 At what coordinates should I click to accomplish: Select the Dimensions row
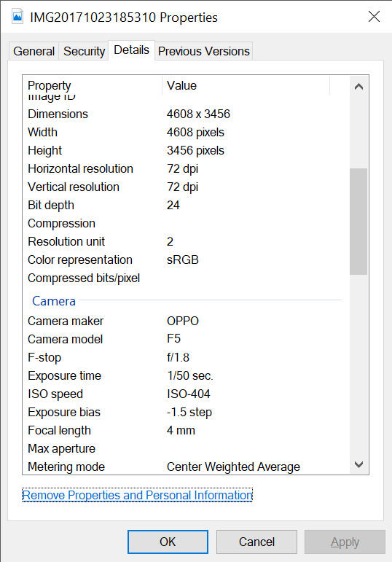(186, 114)
